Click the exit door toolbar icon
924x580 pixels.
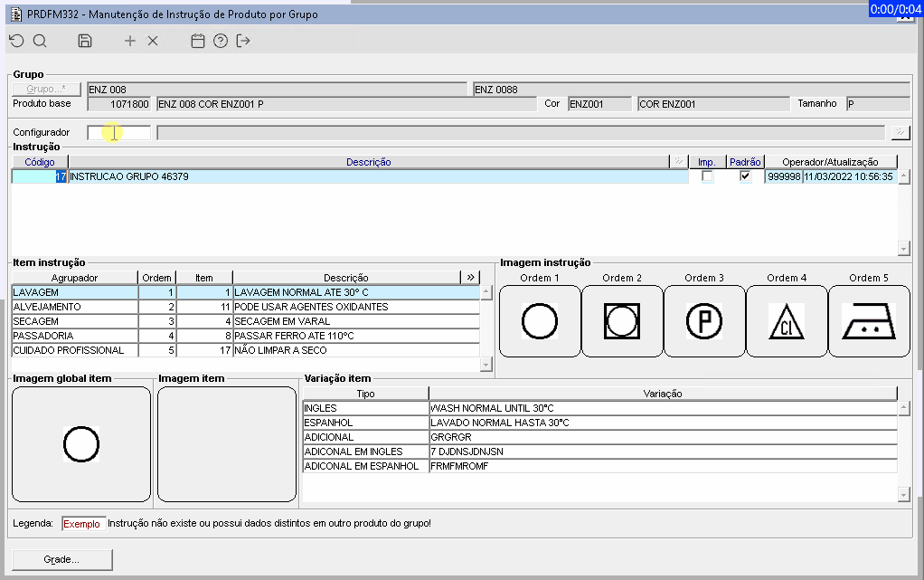point(243,41)
